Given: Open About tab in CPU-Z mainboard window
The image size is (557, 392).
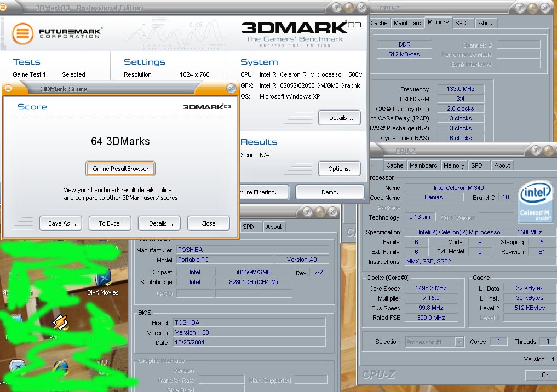Looking at the screenshot, I should tap(274, 227).
